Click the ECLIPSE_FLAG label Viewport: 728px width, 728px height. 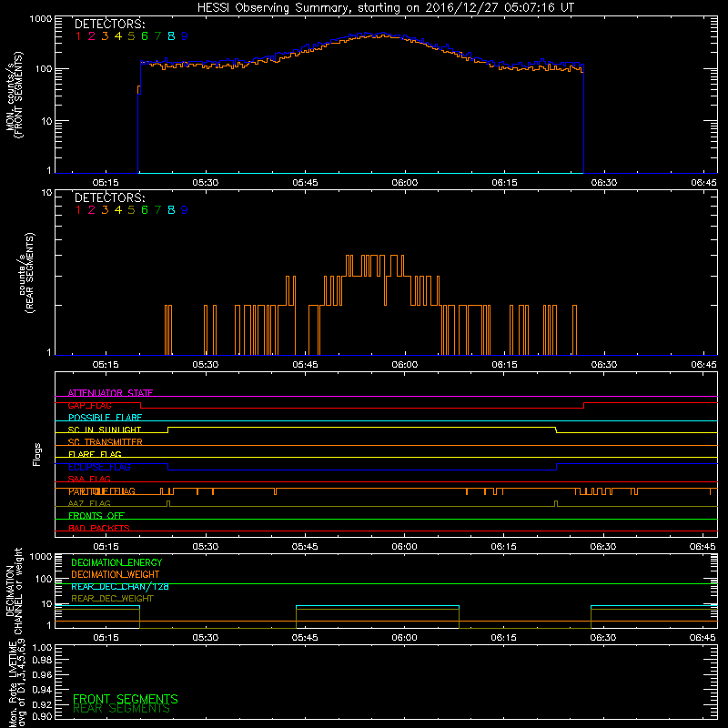(x=99, y=467)
